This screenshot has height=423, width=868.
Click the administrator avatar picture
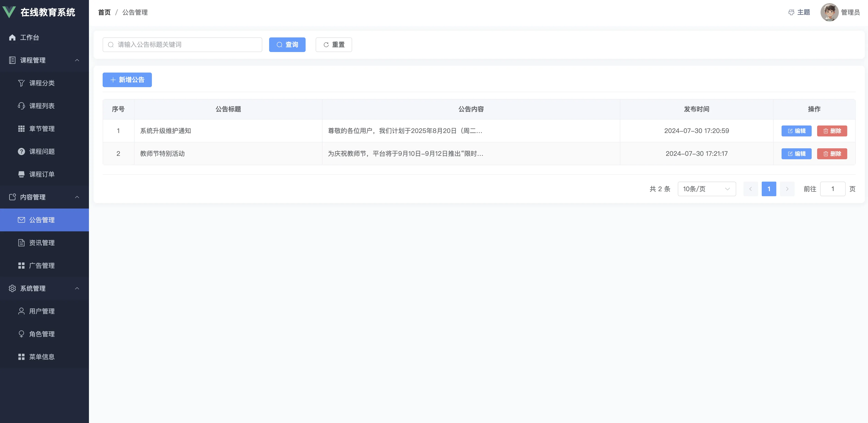pyautogui.click(x=829, y=13)
